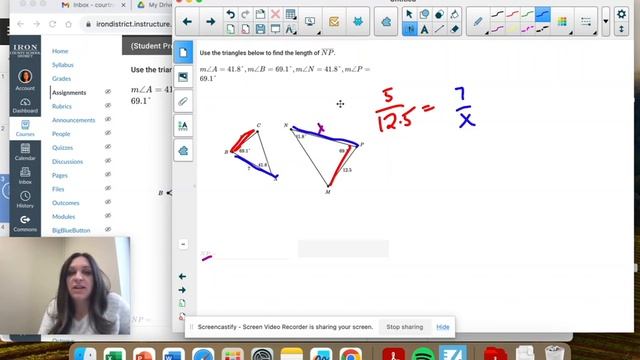Viewport: 640px width, 360px height.
Task: Open Assignments in course navigation
Action: click(x=69, y=93)
